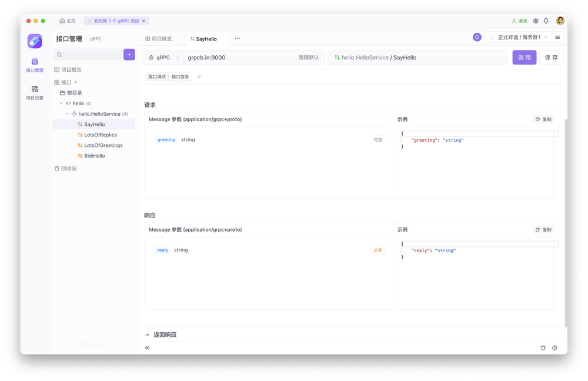
Task: Open 项目设置 in the left sidebar
Action: tap(35, 92)
